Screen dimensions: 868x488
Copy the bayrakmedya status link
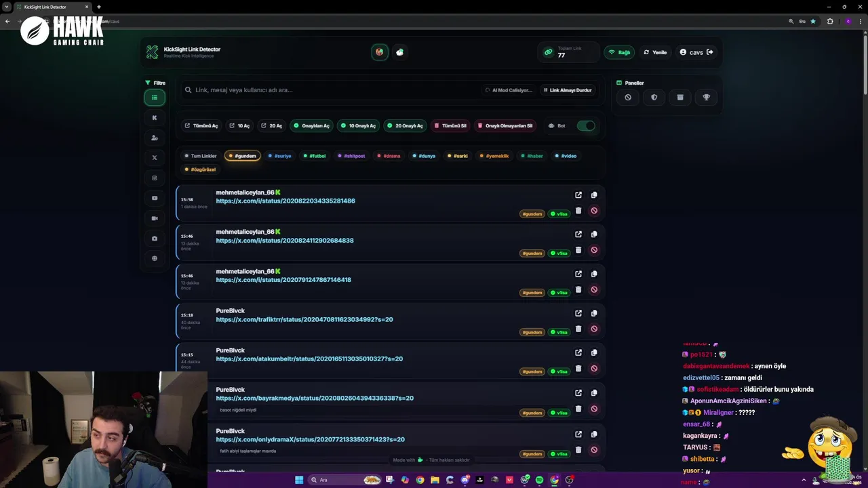(x=594, y=392)
